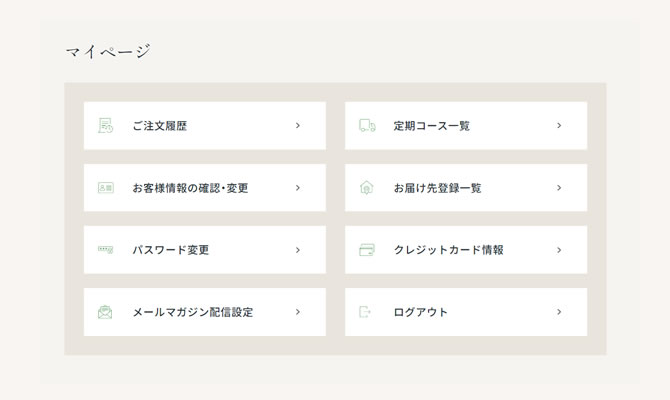
Task: Open クレジットカード情報 entry
Action: (466, 250)
